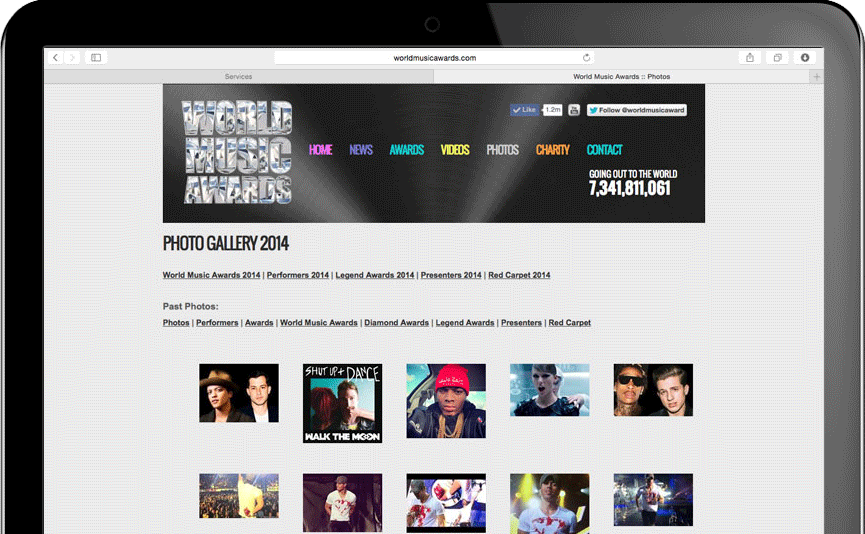The image size is (865, 534).
Task: Add a new tab with the plus button
Action: click(816, 76)
